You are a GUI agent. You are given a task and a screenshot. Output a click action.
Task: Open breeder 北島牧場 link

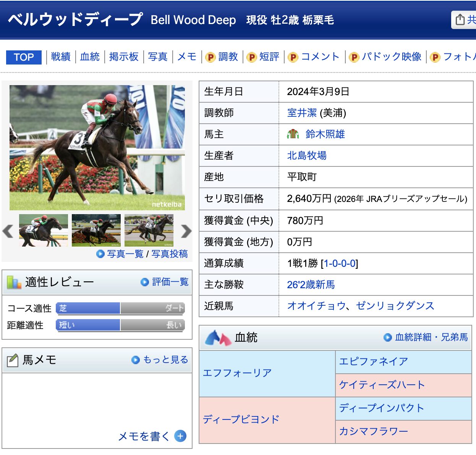[307, 155]
